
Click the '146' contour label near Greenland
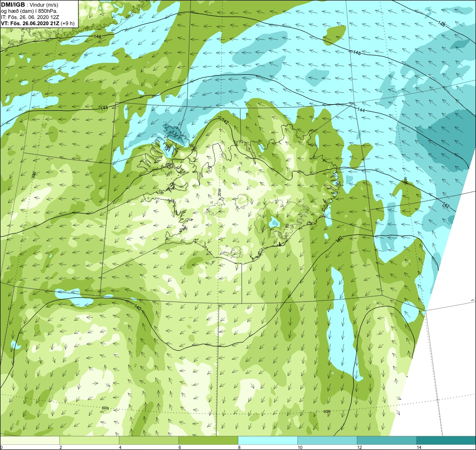point(98,37)
